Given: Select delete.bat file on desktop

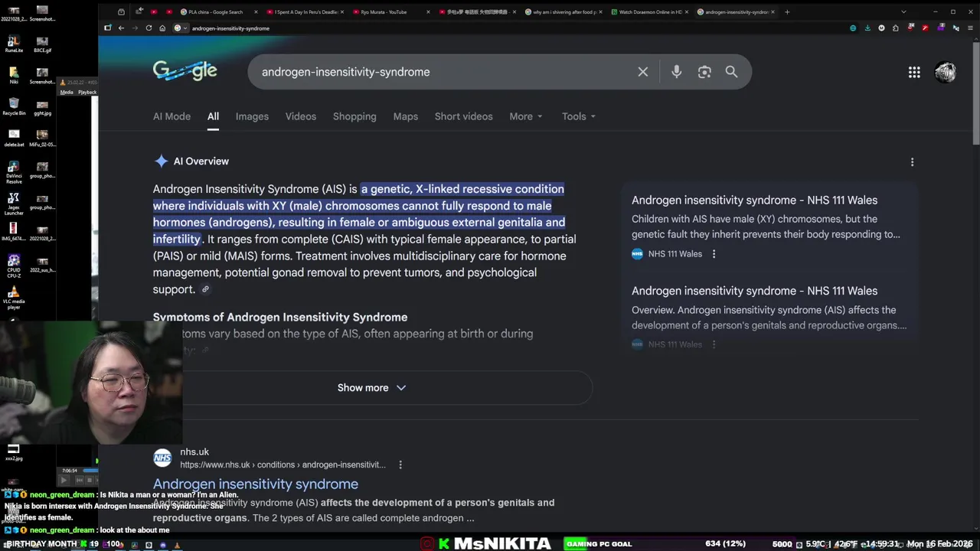Looking at the screenshot, I should tap(14, 138).
